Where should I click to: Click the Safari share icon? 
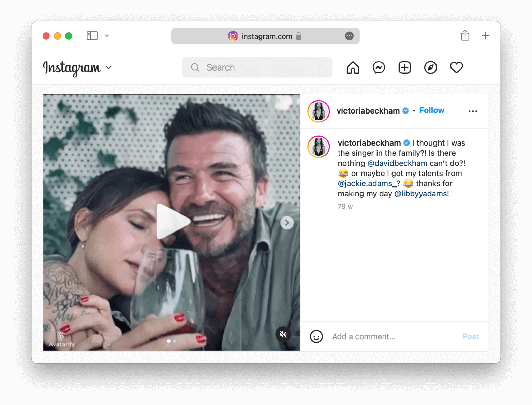tap(465, 35)
